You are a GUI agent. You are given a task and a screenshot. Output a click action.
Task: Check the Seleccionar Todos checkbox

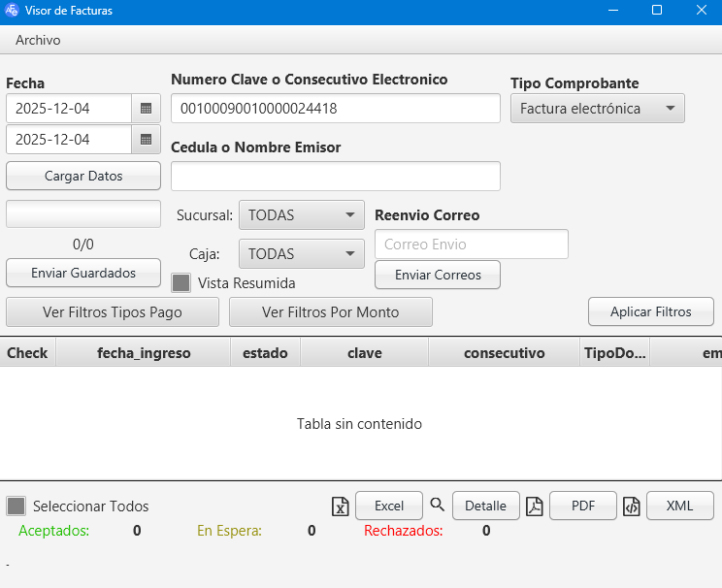[x=16, y=506]
